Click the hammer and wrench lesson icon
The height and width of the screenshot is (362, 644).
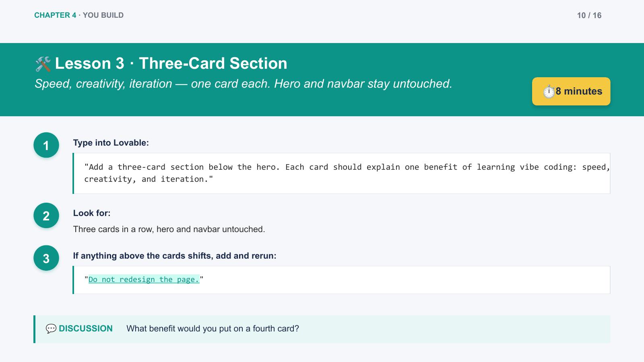point(43,64)
